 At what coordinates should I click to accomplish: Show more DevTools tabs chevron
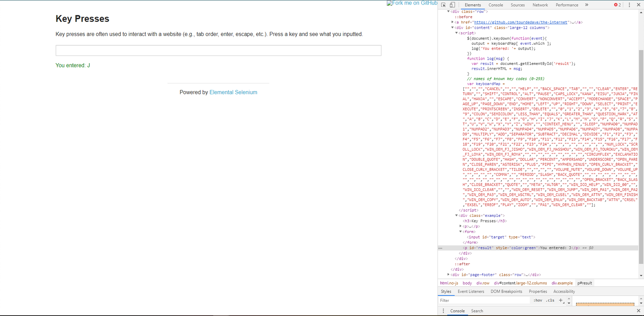point(586,5)
